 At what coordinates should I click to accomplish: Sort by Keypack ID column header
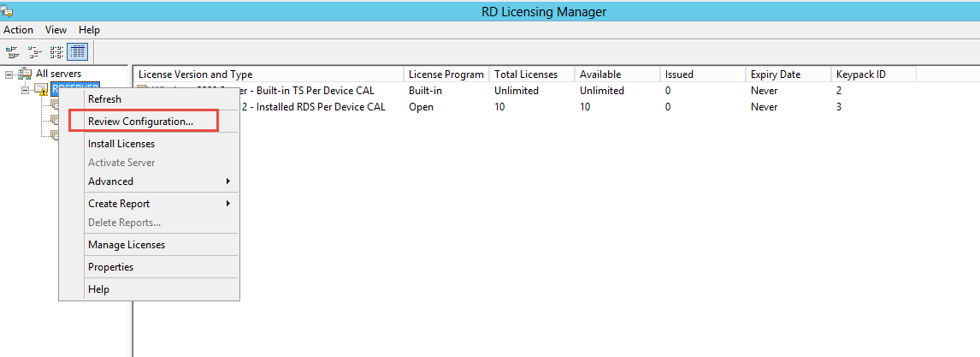[874, 74]
